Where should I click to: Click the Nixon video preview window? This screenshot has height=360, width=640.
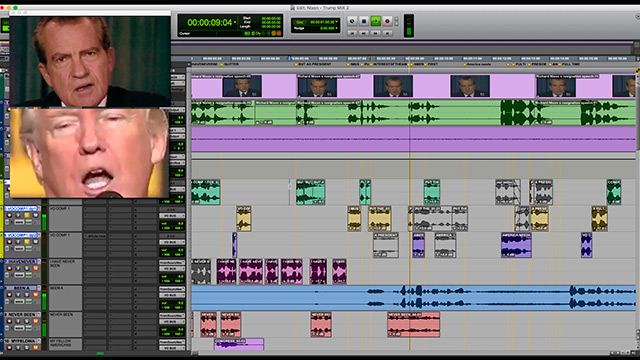pos(90,61)
